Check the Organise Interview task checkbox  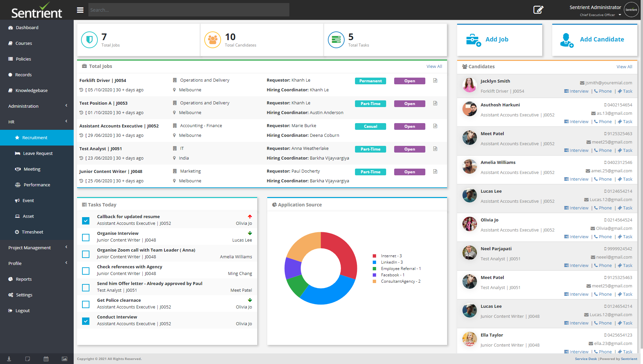click(86, 238)
